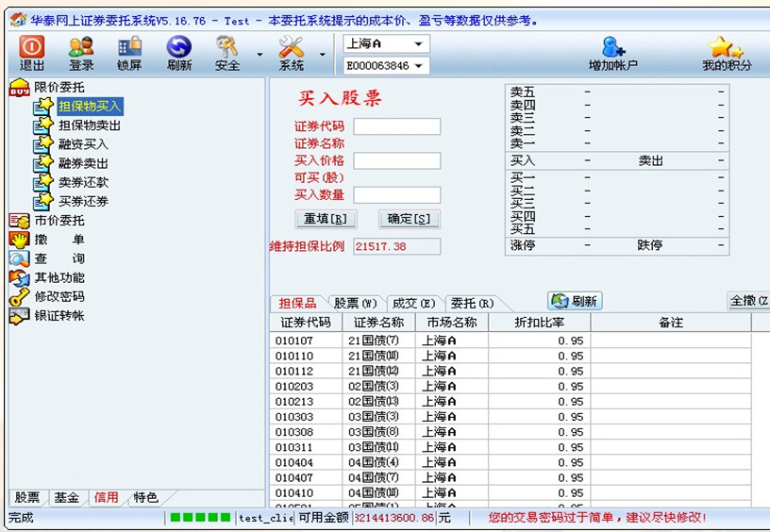
Task: Click the 市价委托 icon
Action: click(x=19, y=221)
